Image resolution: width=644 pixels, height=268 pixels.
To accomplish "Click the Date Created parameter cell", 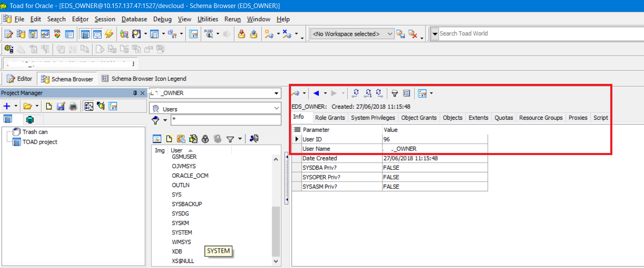I will point(342,158).
